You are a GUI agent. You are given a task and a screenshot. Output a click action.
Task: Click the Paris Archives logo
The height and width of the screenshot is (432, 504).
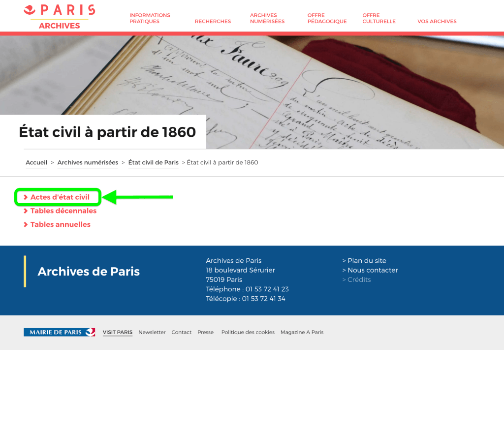tap(59, 16)
